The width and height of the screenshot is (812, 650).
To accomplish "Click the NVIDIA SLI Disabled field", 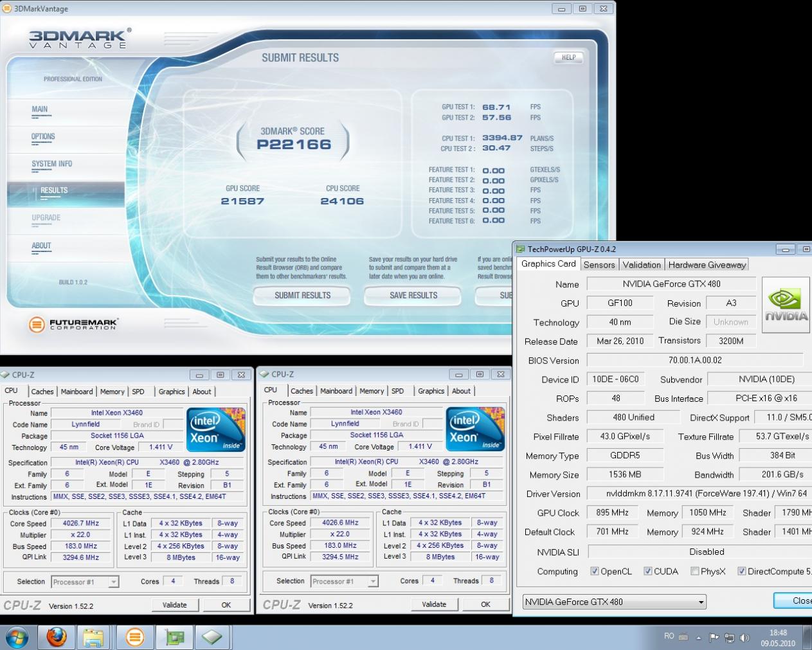I will [700, 552].
